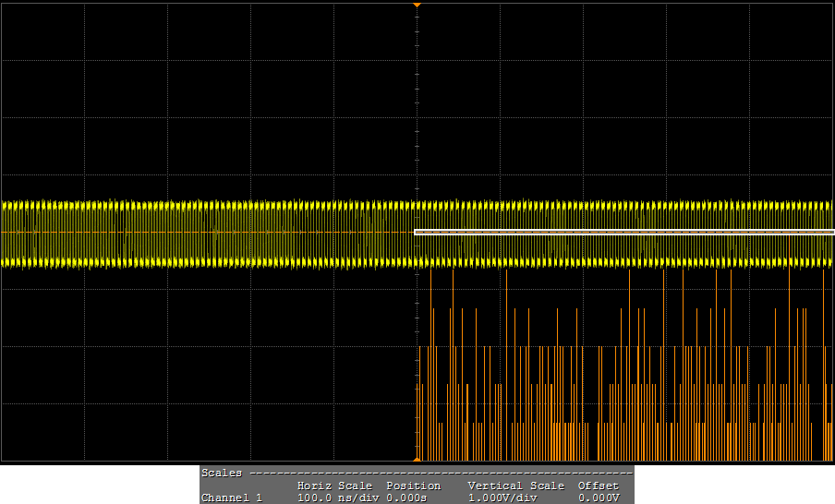Select the orange reference marker at graticule bottom
The image size is (835, 504).
click(417, 458)
